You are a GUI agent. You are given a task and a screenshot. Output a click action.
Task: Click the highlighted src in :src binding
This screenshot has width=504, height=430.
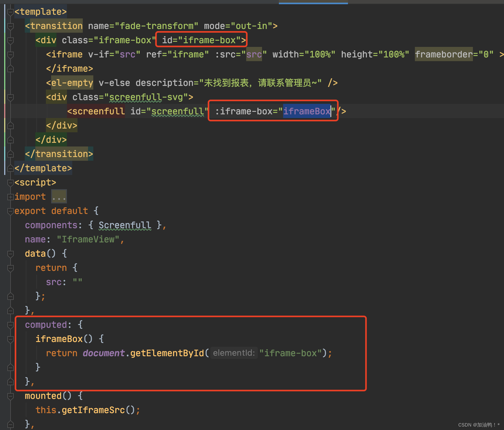(254, 54)
